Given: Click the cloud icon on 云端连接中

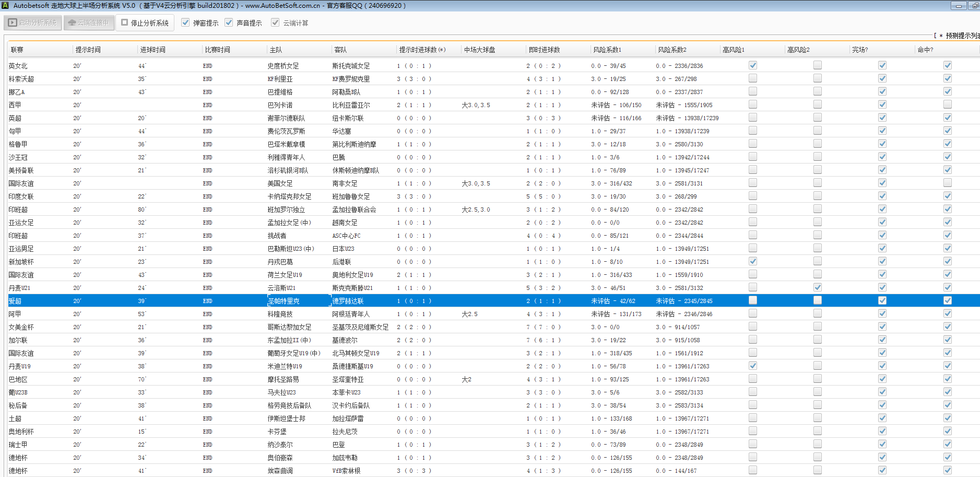Looking at the screenshot, I should coord(72,23).
